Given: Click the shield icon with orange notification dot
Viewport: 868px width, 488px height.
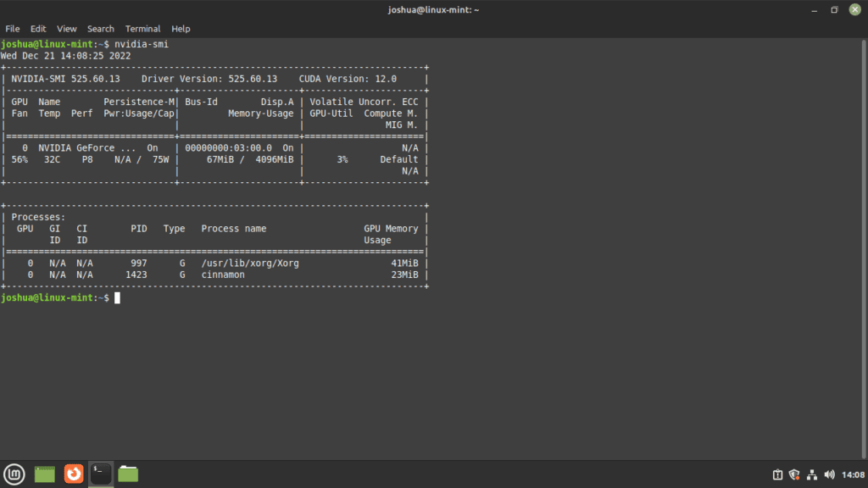Looking at the screenshot, I should click(794, 474).
